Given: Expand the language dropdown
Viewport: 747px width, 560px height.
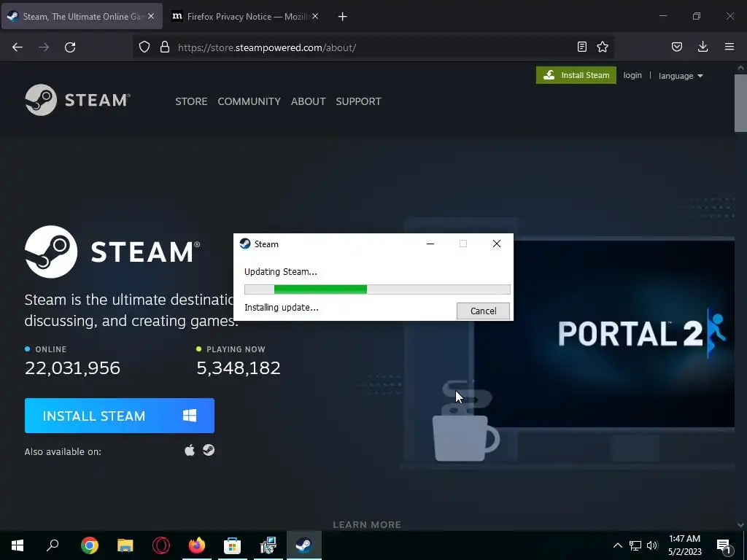Looking at the screenshot, I should (681, 76).
